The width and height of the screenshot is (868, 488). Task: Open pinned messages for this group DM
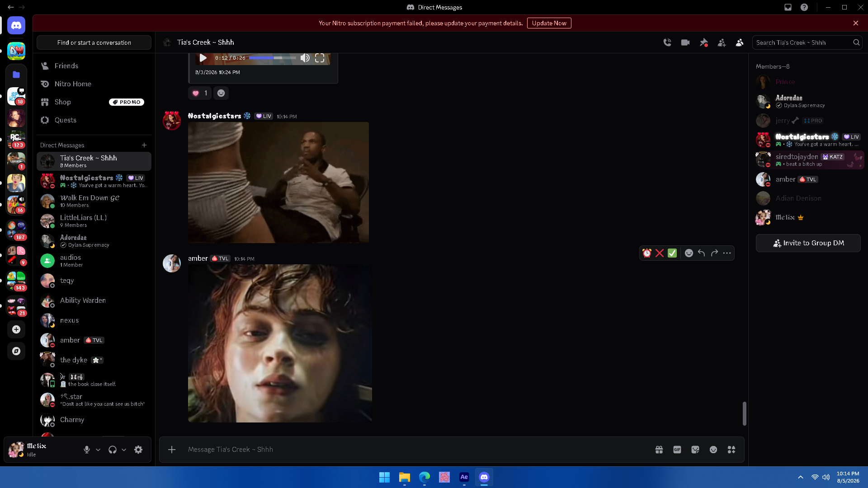click(x=704, y=42)
